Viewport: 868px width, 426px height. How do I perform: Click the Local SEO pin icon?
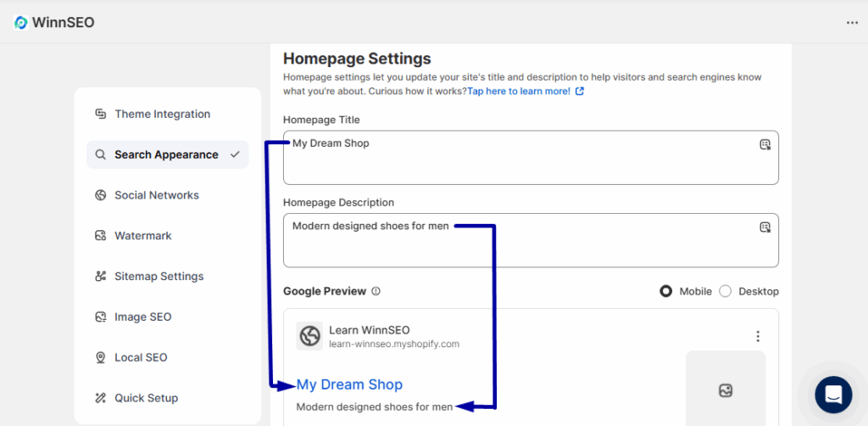(x=100, y=357)
